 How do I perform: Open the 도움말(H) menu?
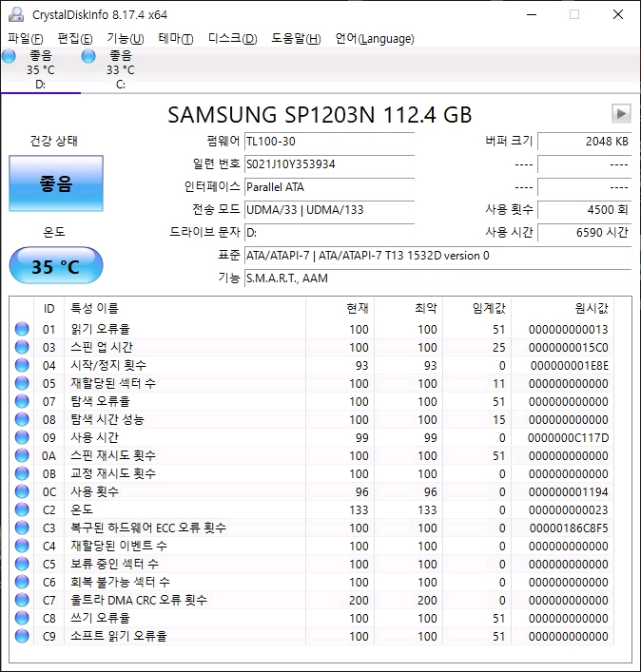296,39
